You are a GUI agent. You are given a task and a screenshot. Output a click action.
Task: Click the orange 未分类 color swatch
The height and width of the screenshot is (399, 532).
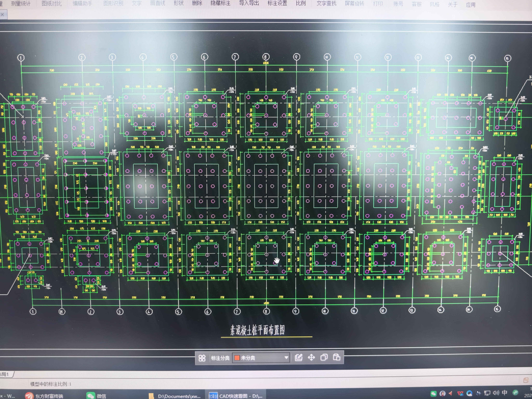237,358
